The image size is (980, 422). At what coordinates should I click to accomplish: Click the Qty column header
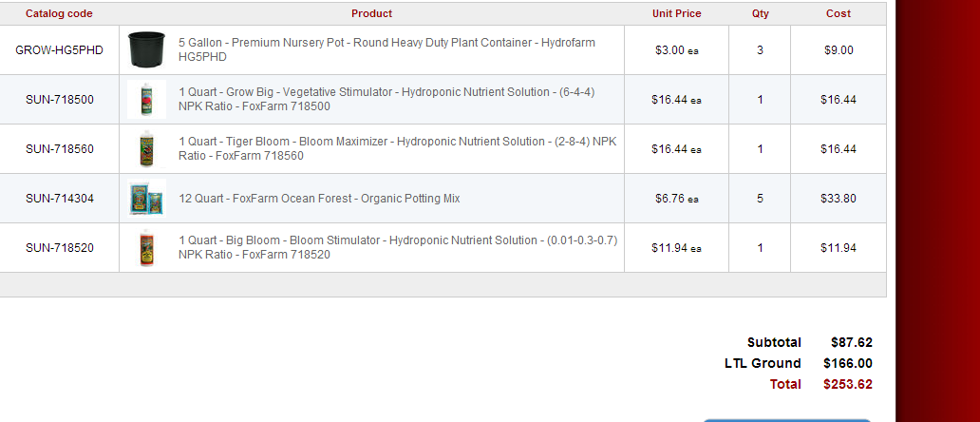(760, 13)
